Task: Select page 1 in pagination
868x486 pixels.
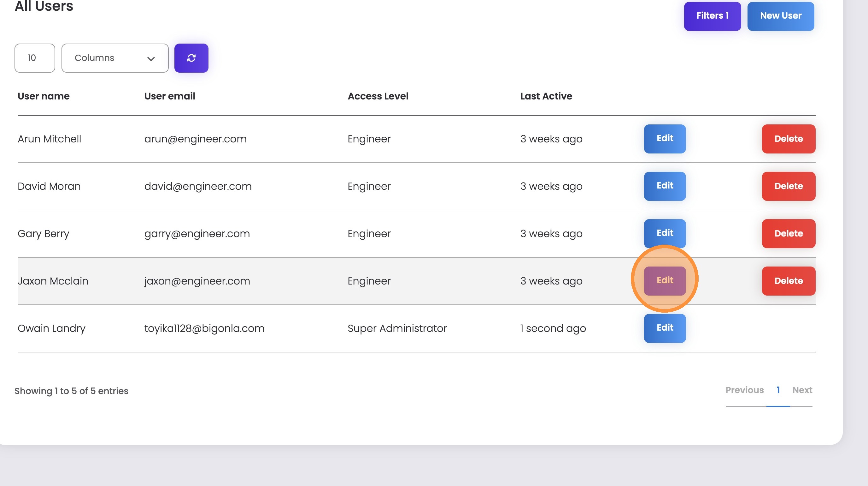Action: point(778,390)
